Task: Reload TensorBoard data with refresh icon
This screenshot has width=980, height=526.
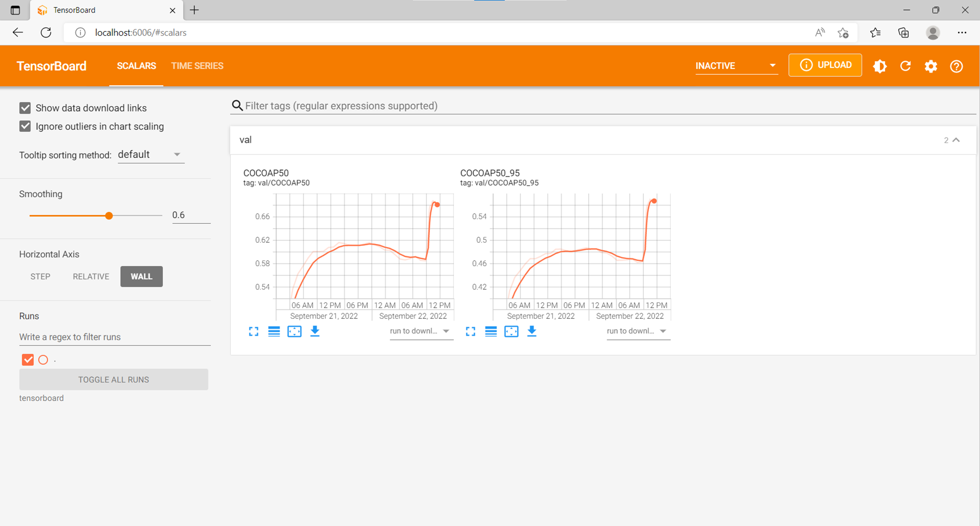Action: pyautogui.click(x=905, y=66)
